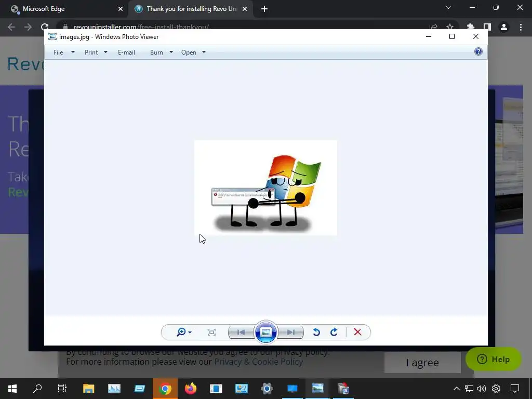Expand the Print dropdown arrow
Screen dimensions: 532x399
(x=105, y=52)
